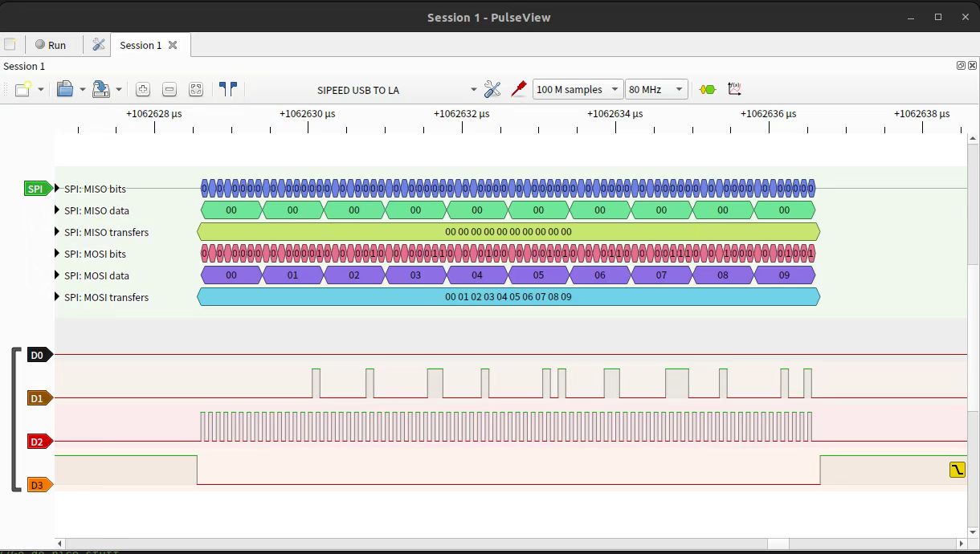Select the D1 channel label
980x554 pixels.
[x=39, y=398]
